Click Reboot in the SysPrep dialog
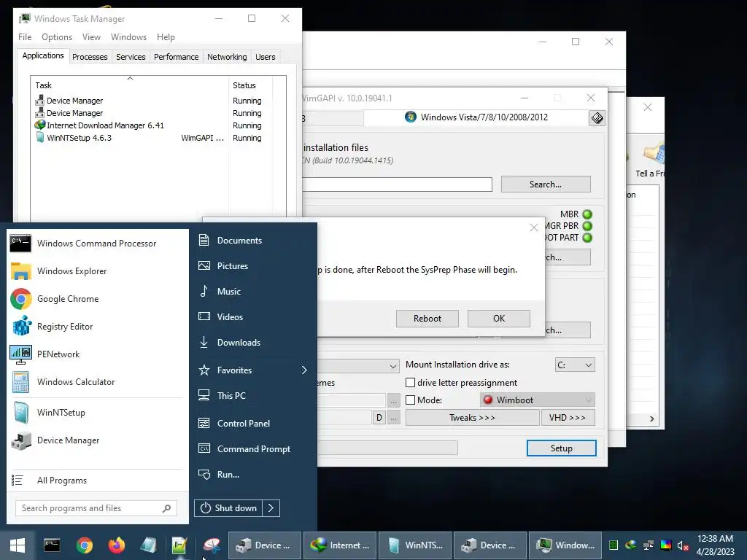The height and width of the screenshot is (560, 747). click(427, 319)
